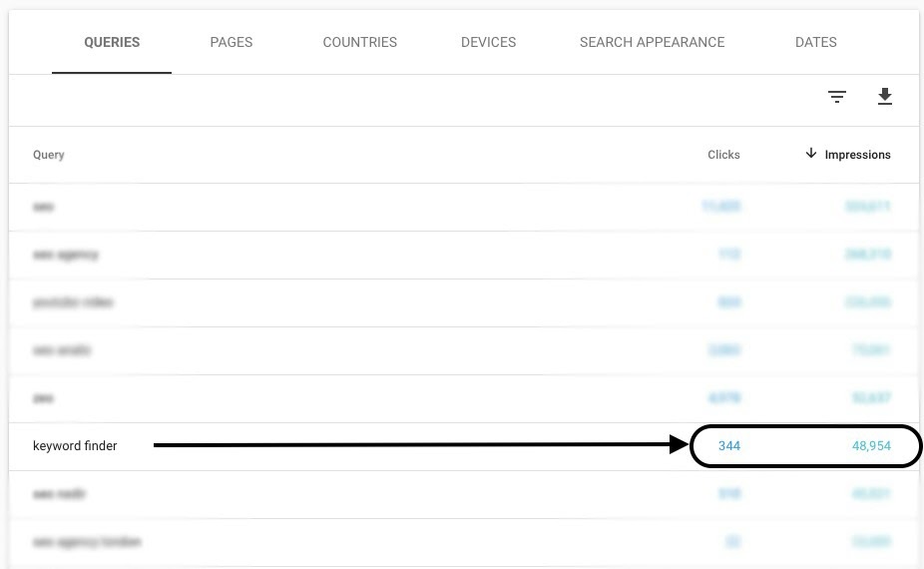Select the third blurred query row
924x569 pixels.
pyautogui.click(x=464, y=302)
